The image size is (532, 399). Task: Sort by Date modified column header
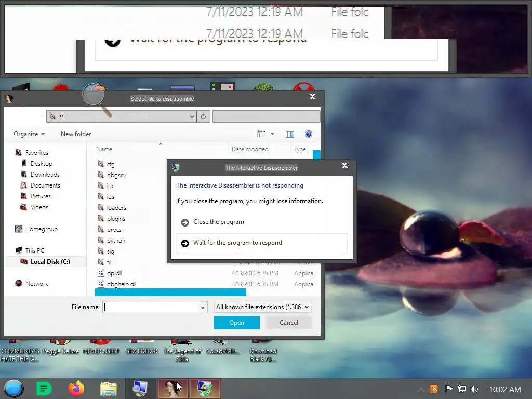point(250,149)
